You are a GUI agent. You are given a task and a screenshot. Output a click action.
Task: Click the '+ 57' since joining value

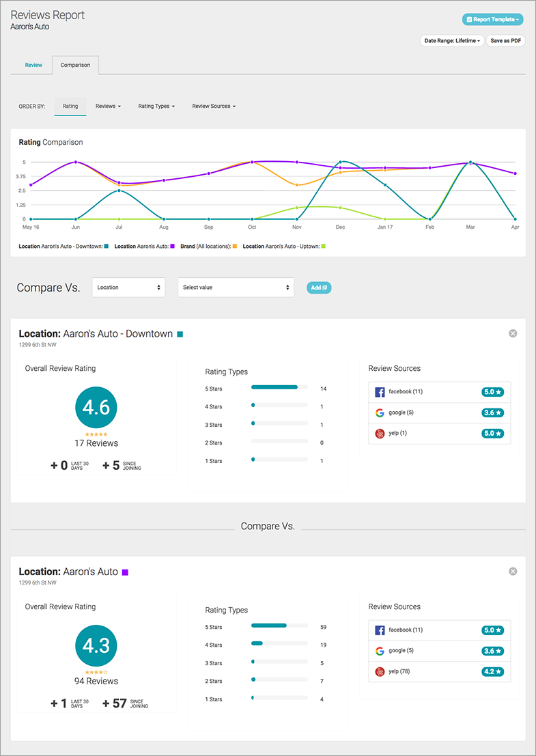point(115,703)
